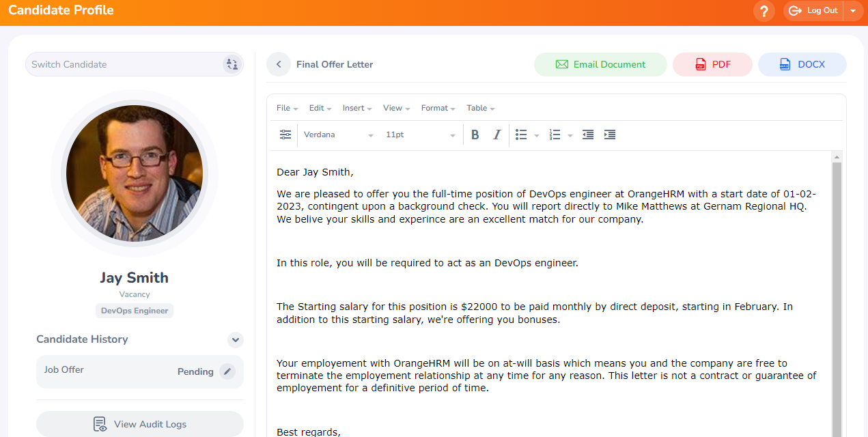The width and height of the screenshot is (868, 437).
Task: Open the Verdana font family dropdown
Action: (x=338, y=135)
